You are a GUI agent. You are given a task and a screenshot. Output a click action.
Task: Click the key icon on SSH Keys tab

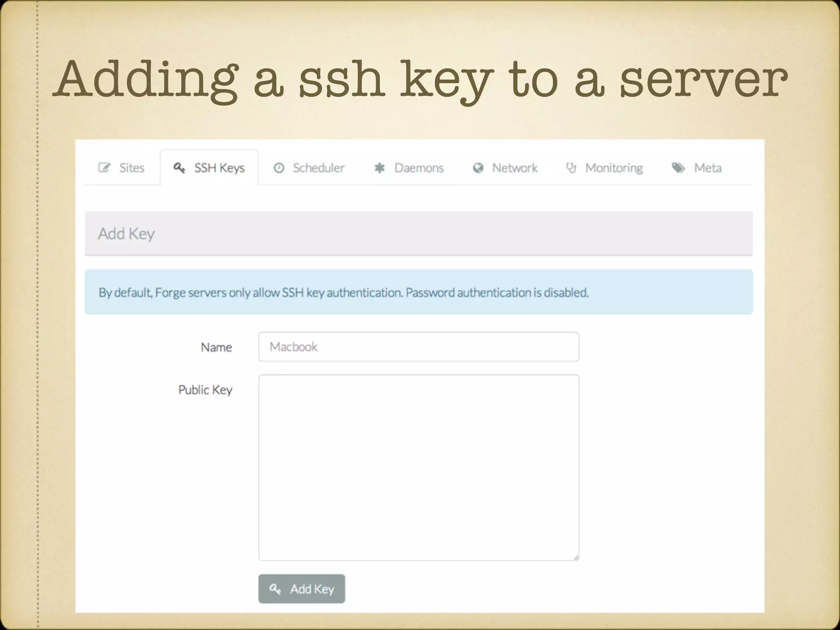[x=179, y=168]
